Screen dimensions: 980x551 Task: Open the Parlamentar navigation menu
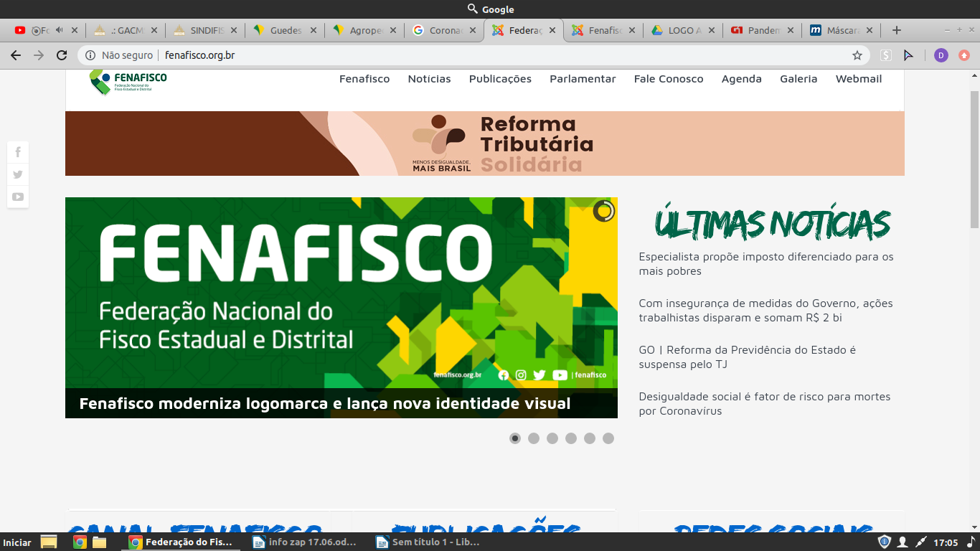pyautogui.click(x=583, y=79)
